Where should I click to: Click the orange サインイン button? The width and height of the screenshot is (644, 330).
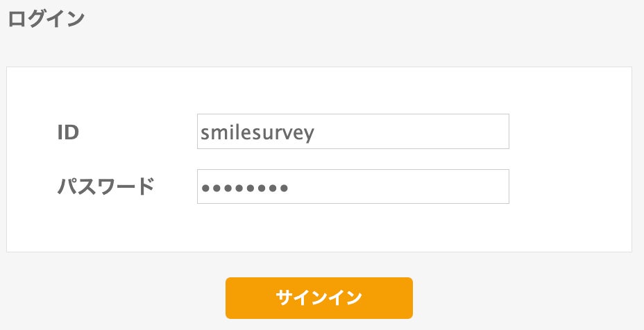click(x=319, y=298)
